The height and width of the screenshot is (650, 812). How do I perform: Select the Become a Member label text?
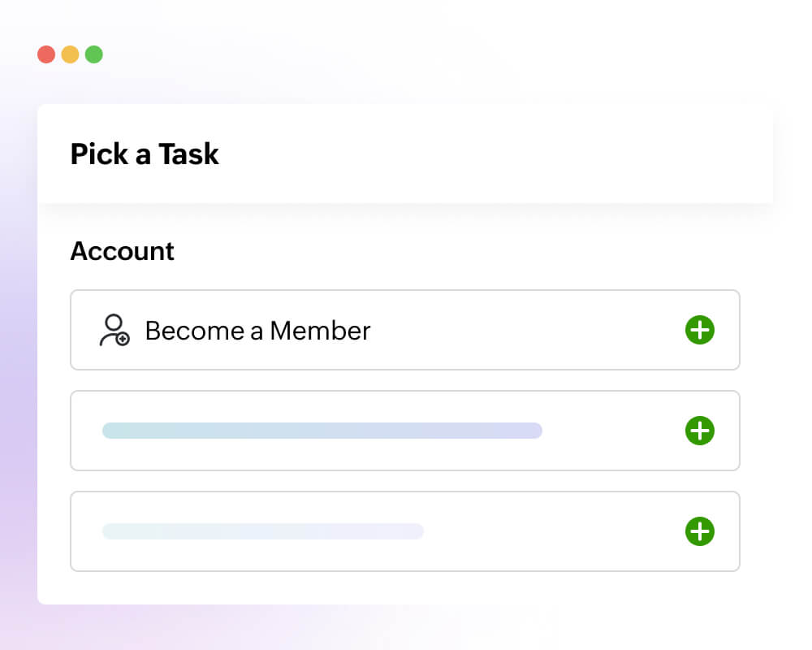click(x=257, y=331)
